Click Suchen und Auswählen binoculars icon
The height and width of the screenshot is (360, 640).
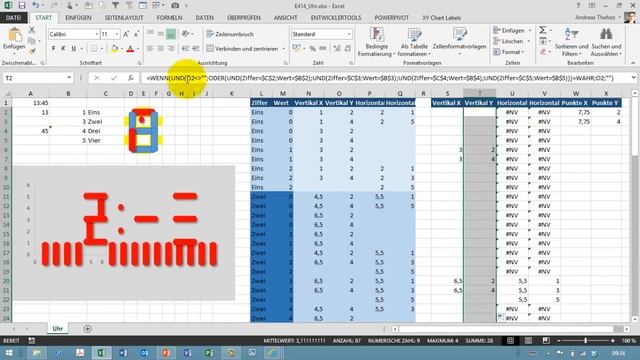pos(606,34)
